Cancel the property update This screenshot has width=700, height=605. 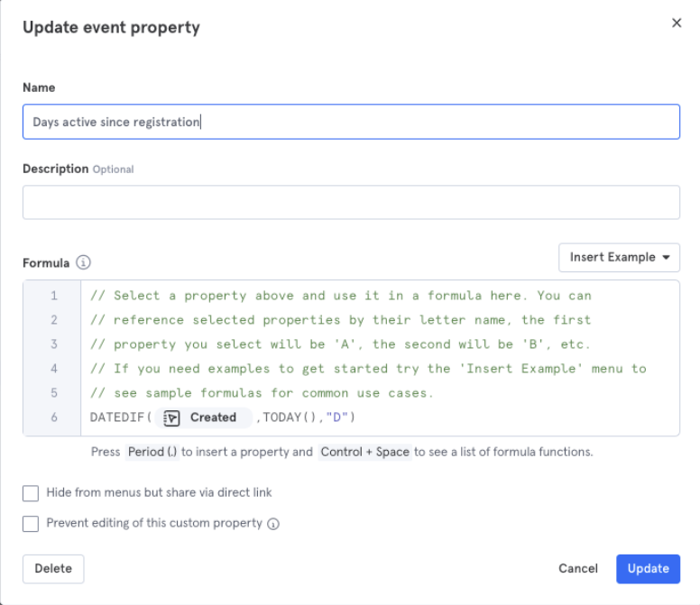[x=577, y=568]
